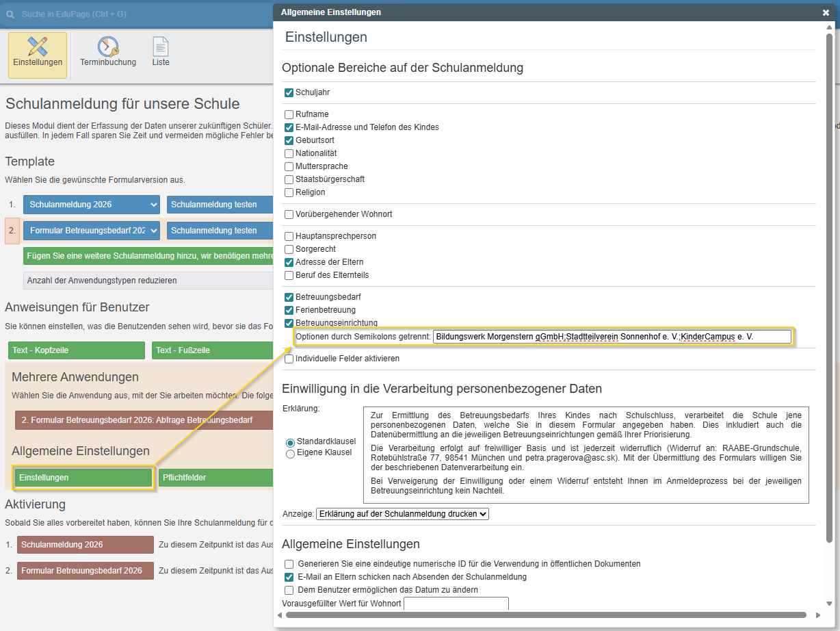Image resolution: width=840 pixels, height=631 pixels.
Task: Click the Betreuungseinrichtung options text field
Action: click(x=612, y=337)
